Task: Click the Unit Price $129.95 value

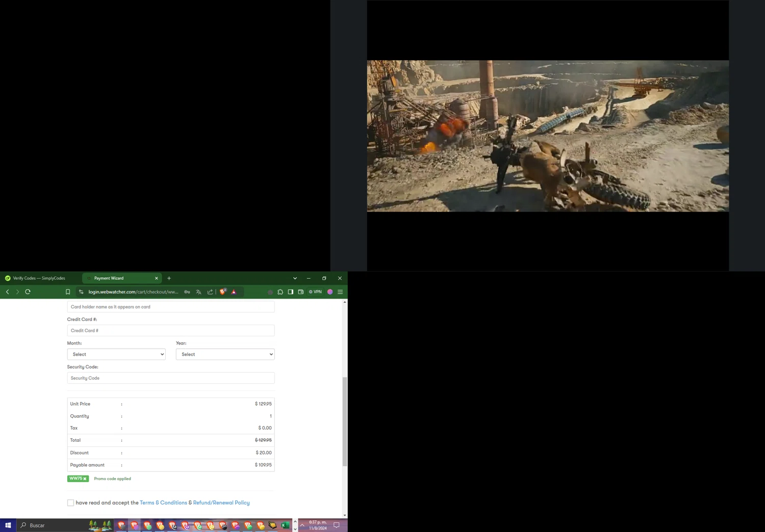Action: click(263, 404)
